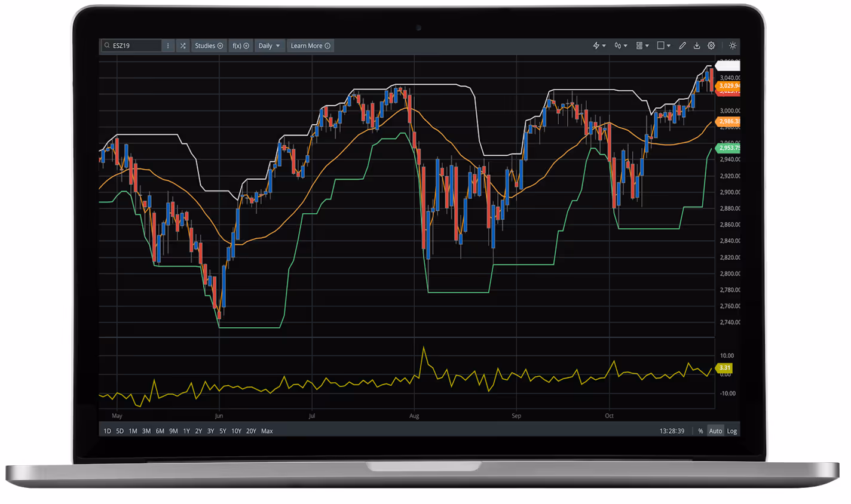Select the 2Y time range
This screenshot has width=851, height=504.
click(198, 431)
